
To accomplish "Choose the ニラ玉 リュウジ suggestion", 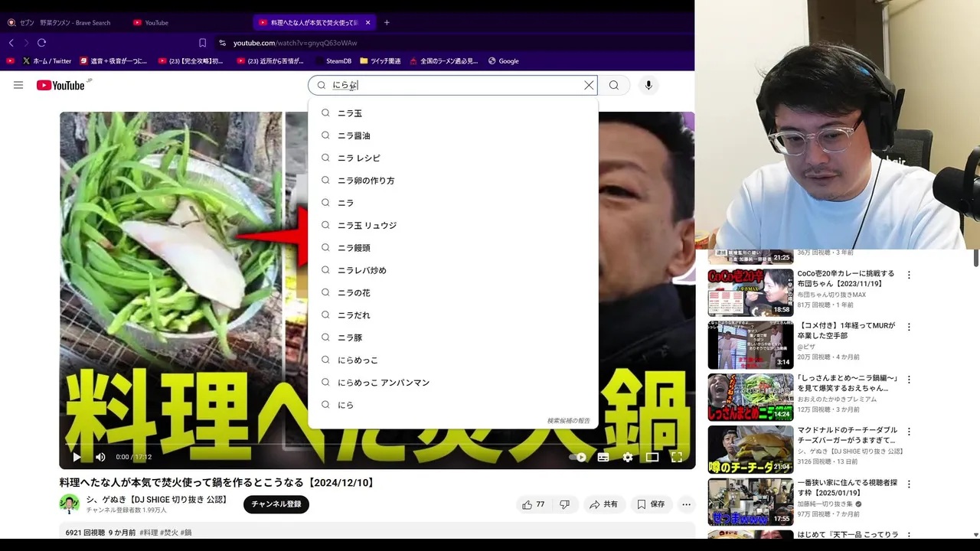I will 452,225.
